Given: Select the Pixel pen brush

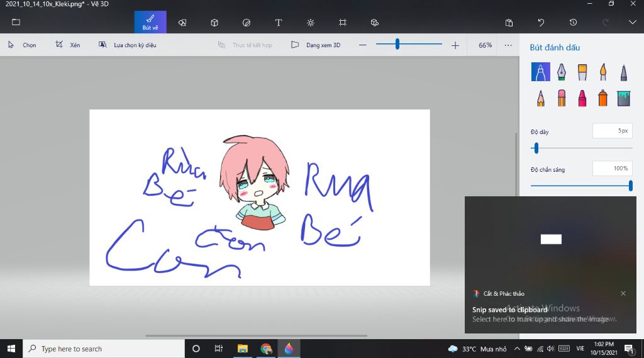Looking at the screenshot, I should point(623,72).
